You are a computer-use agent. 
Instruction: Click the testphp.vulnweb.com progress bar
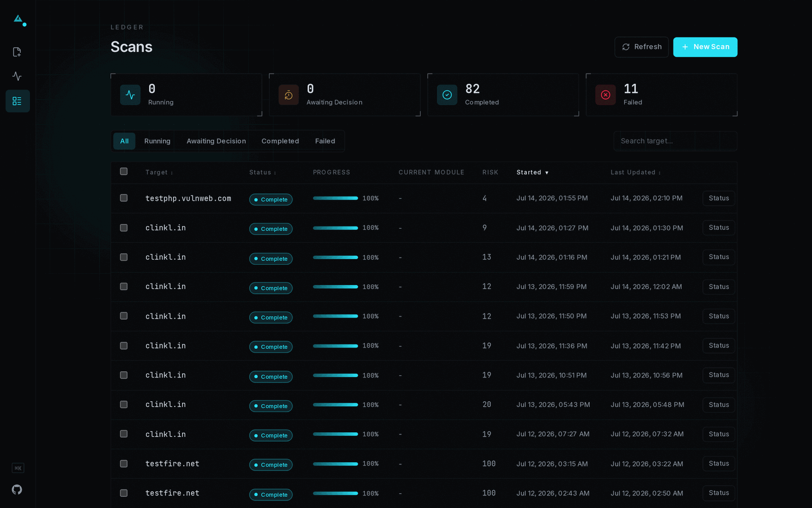point(335,198)
